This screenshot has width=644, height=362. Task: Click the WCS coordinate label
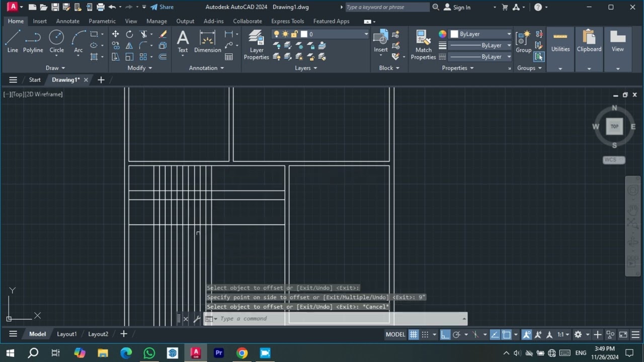[x=614, y=160]
